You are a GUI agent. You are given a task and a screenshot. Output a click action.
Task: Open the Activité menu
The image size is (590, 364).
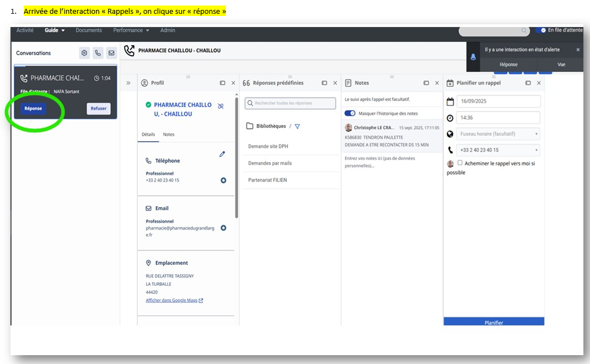[x=25, y=30]
